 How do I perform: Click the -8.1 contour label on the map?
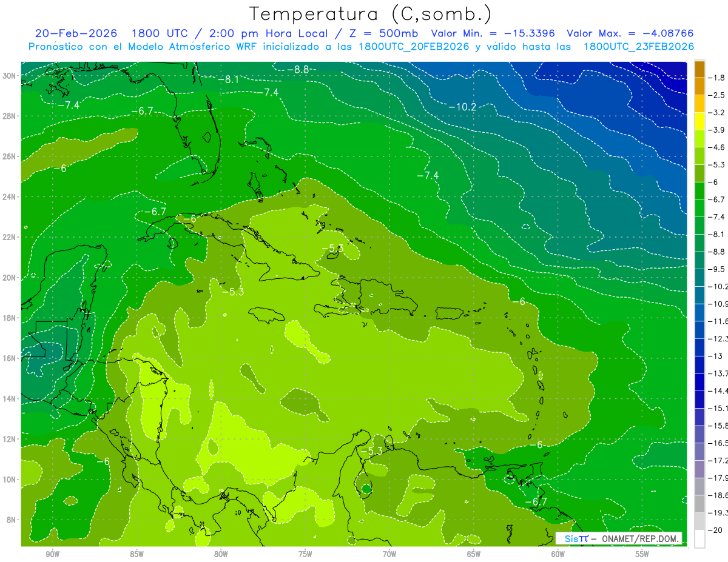(x=228, y=79)
